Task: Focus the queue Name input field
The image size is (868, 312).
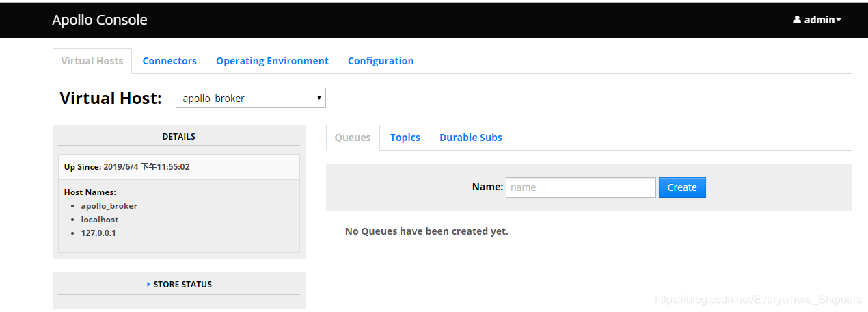Action: (581, 187)
